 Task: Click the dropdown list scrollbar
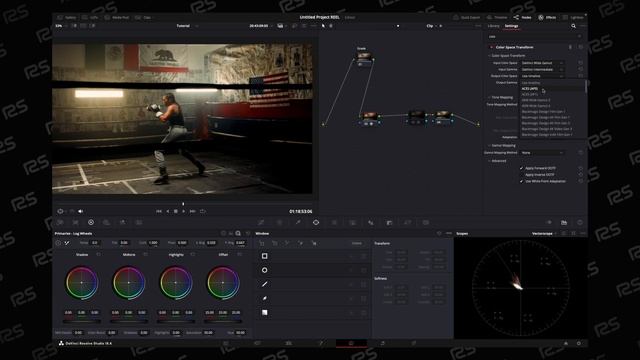point(586,87)
